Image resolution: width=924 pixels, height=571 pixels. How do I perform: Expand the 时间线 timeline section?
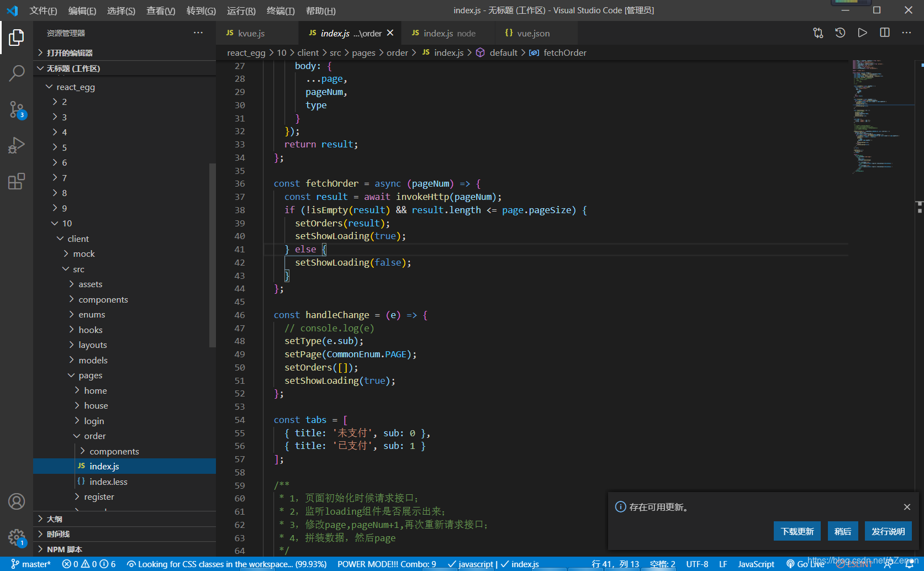click(x=124, y=534)
